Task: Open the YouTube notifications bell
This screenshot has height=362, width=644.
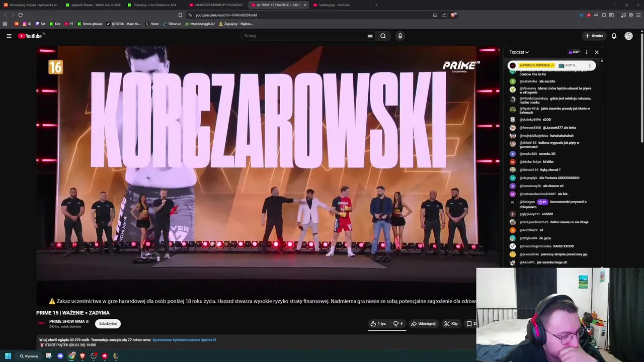Action: coord(614,36)
